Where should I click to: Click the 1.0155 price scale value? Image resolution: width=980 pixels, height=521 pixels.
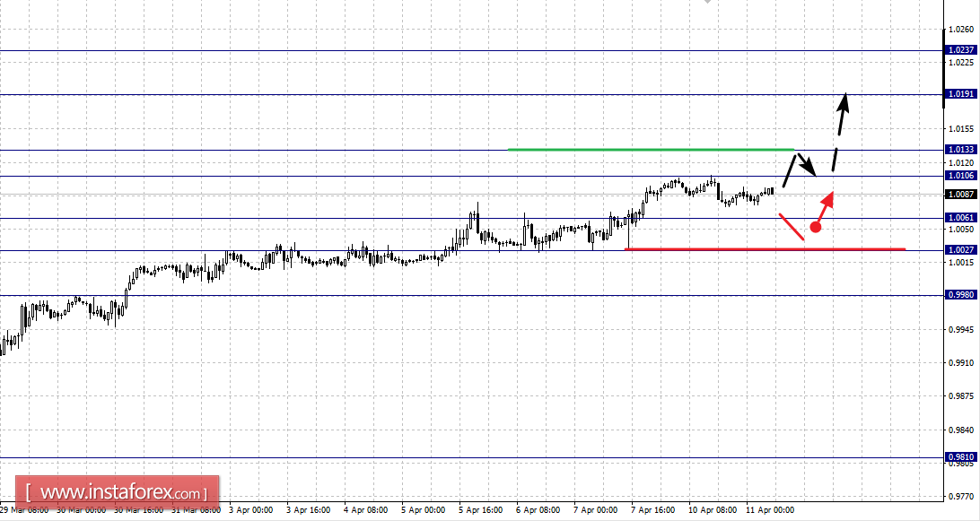coord(960,129)
